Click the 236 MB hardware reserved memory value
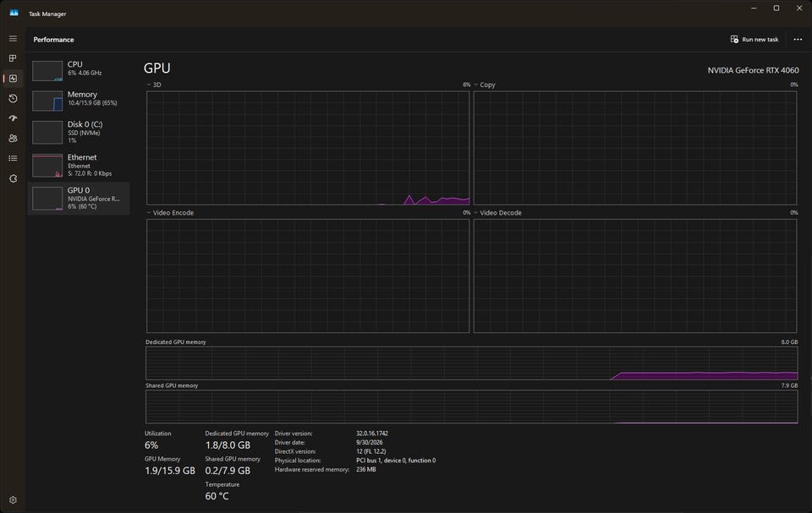 [x=366, y=470]
